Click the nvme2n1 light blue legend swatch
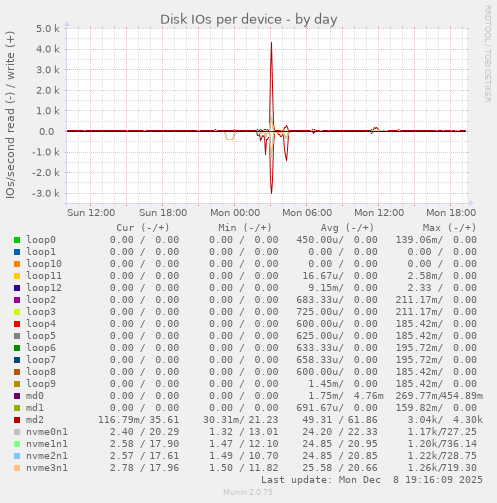 (x=17, y=456)
